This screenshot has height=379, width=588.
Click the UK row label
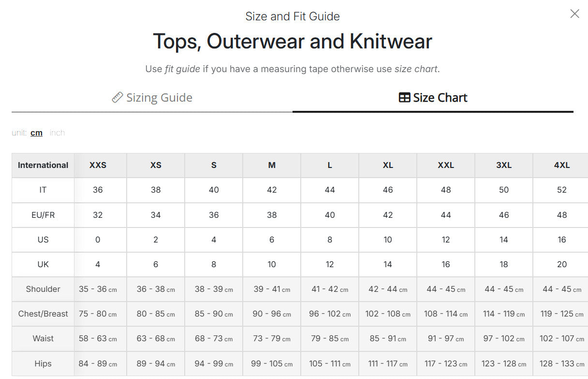click(43, 264)
